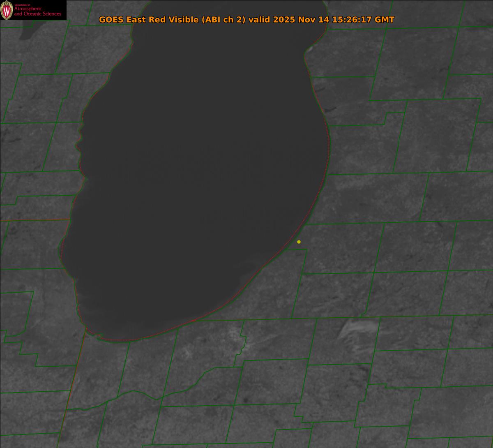Open the Atmospheric and Oceanic Sciences text
Screen dimensions: 493x448
coord(37,12)
